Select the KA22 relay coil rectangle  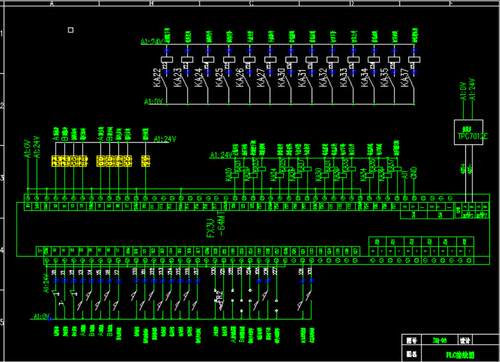tap(167, 60)
